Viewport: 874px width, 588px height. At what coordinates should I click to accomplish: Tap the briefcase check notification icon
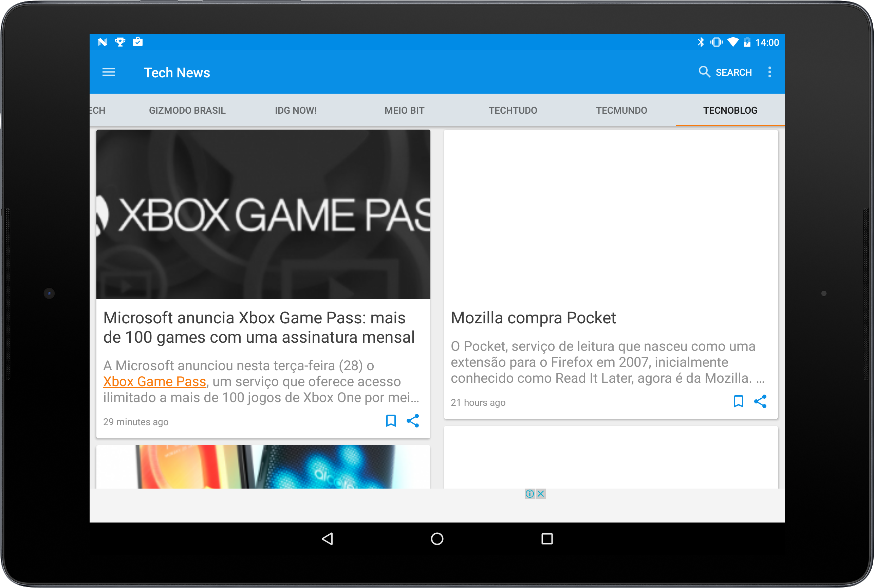tap(138, 42)
